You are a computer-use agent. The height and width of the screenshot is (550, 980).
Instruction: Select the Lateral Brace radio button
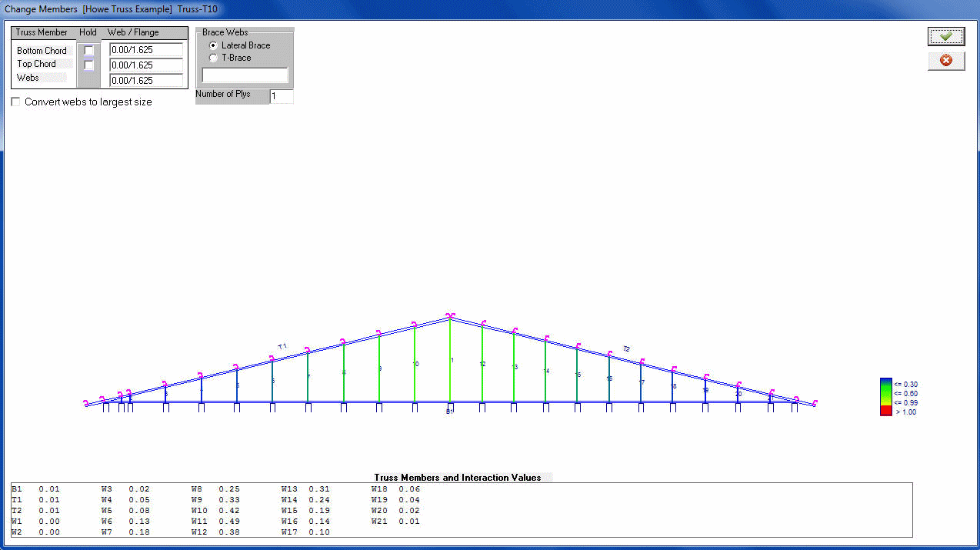coord(213,45)
